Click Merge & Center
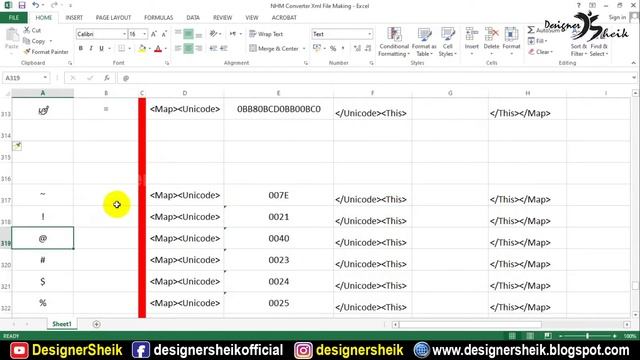 (274, 49)
